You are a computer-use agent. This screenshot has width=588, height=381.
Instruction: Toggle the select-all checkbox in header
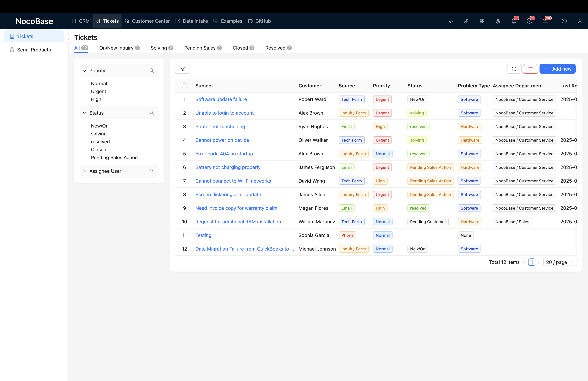point(184,86)
